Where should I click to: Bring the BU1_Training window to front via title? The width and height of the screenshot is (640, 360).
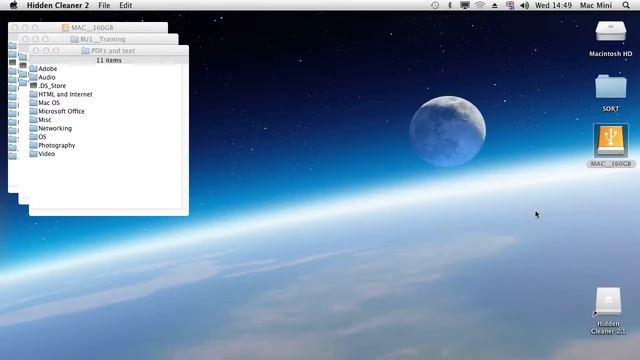point(103,39)
